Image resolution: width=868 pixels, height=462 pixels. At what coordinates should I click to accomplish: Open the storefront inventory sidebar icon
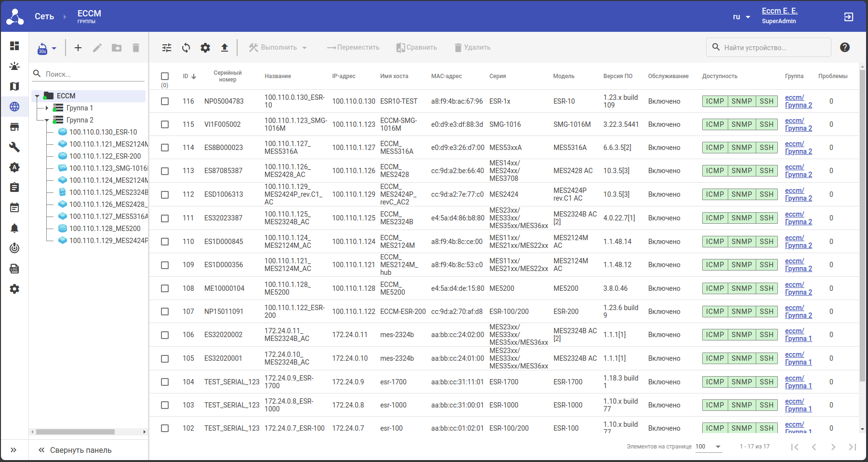[x=14, y=127]
